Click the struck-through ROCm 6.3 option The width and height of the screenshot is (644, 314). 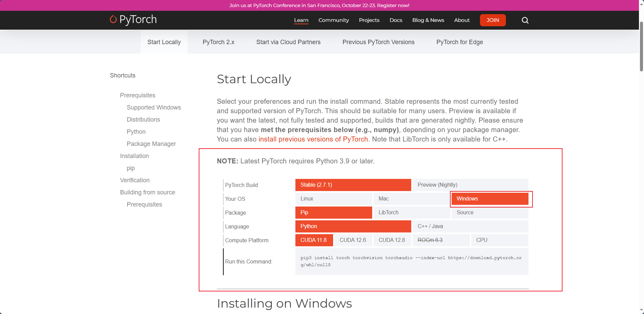click(441, 240)
